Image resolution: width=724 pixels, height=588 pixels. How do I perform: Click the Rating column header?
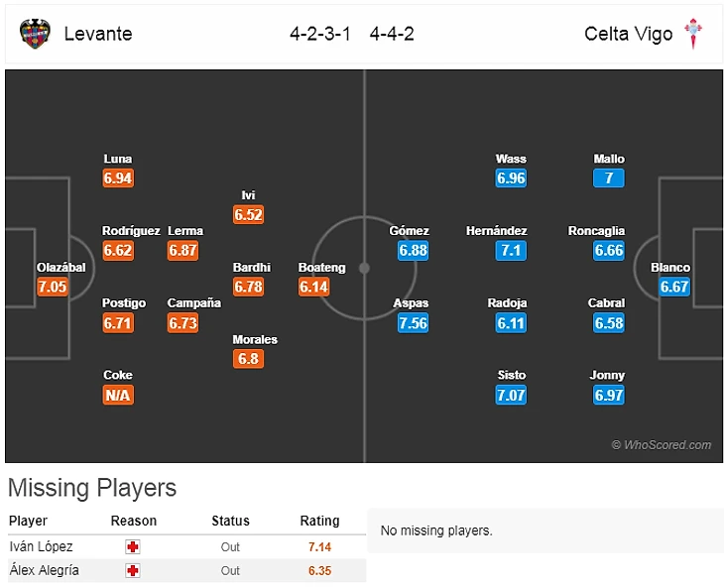(319, 521)
